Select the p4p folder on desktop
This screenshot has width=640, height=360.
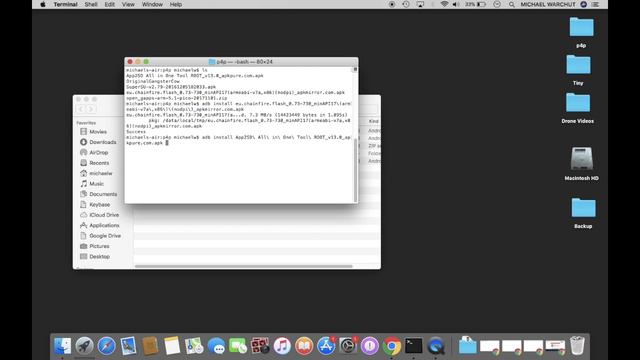point(581,27)
